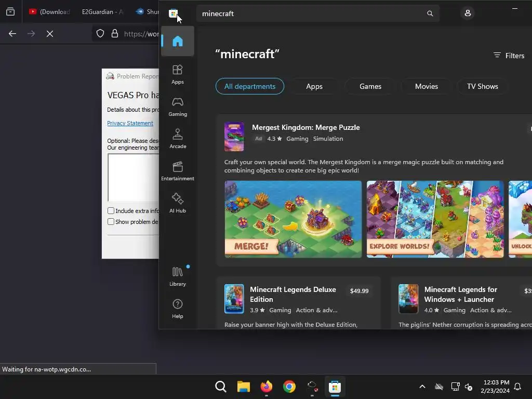532x399 pixels.
Task: Click the muted volume tray icon
Action: (469, 387)
